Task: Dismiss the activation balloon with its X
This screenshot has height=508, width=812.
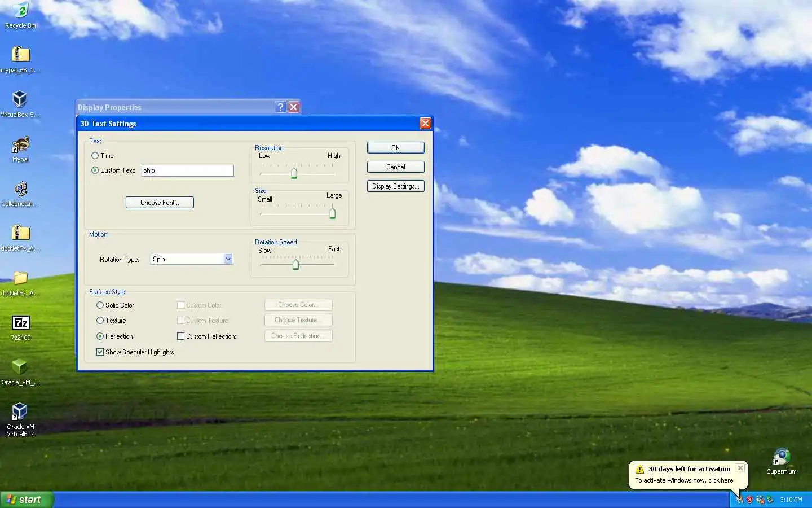Action: (740, 468)
